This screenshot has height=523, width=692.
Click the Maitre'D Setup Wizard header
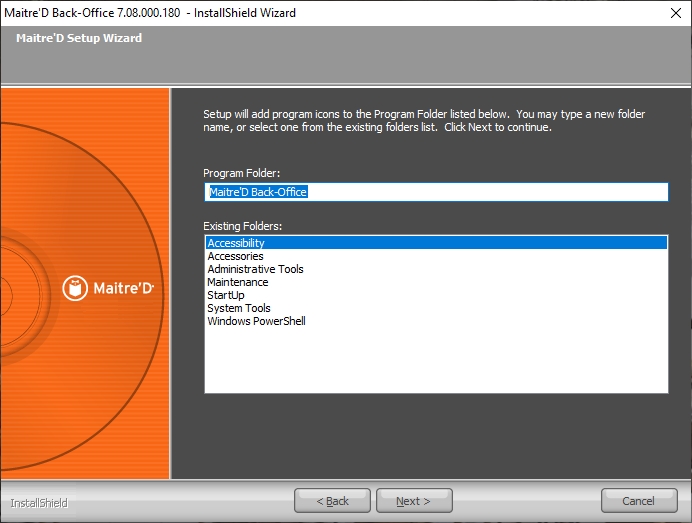click(79, 38)
